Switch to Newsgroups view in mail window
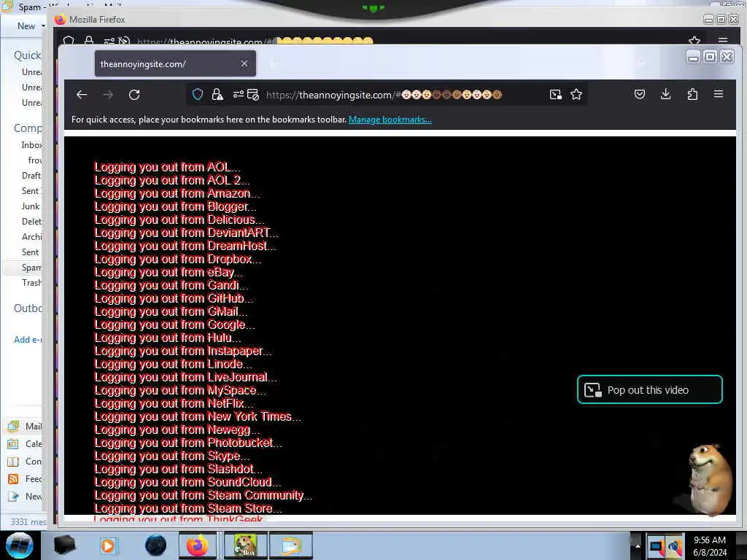Image resolution: width=747 pixels, height=560 pixels. (25, 497)
